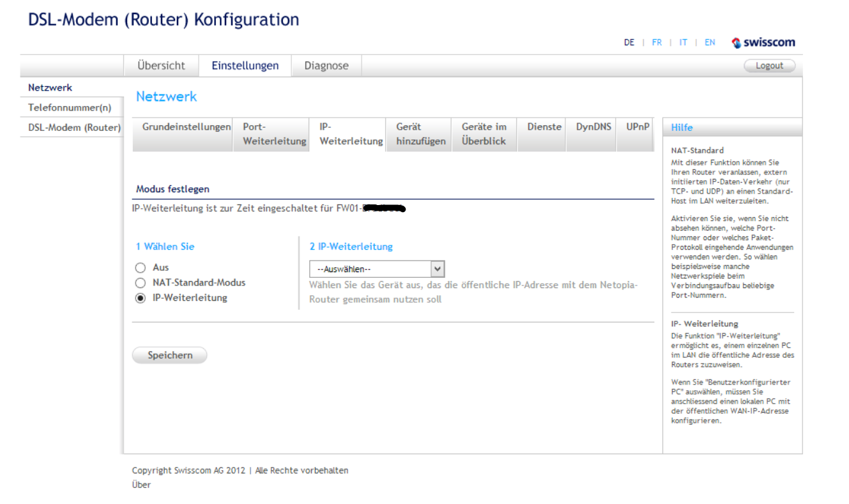Image resolution: width=849 pixels, height=504 pixels.
Task: Open the Grundeinstellungen sub-tab
Action: [186, 127]
